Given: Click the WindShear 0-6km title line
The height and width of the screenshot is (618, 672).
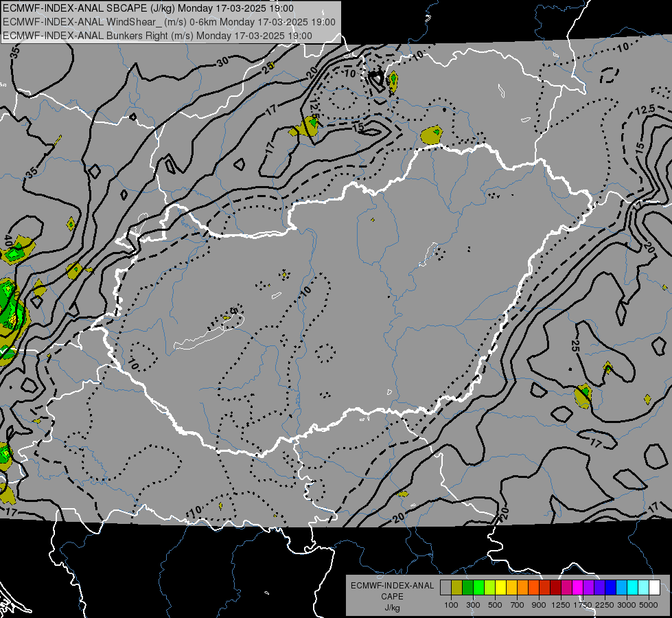Looking at the screenshot, I should [x=169, y=22].
